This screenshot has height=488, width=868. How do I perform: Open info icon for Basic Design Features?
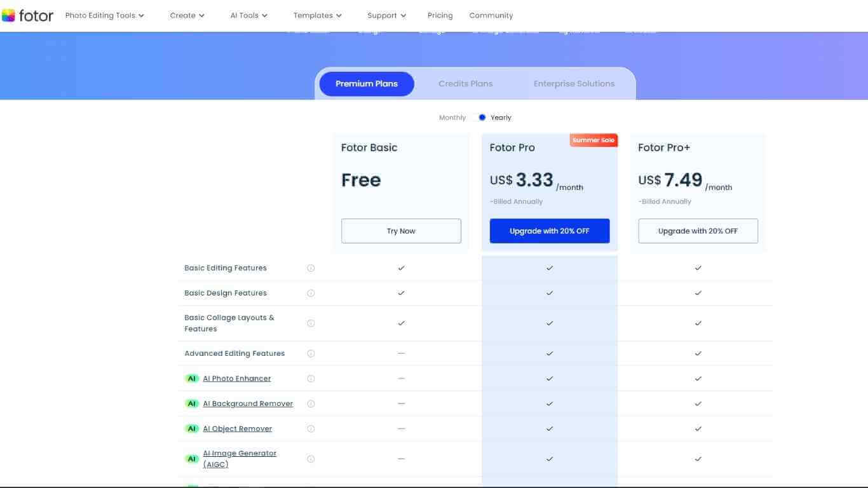click(x=311, y=293)
